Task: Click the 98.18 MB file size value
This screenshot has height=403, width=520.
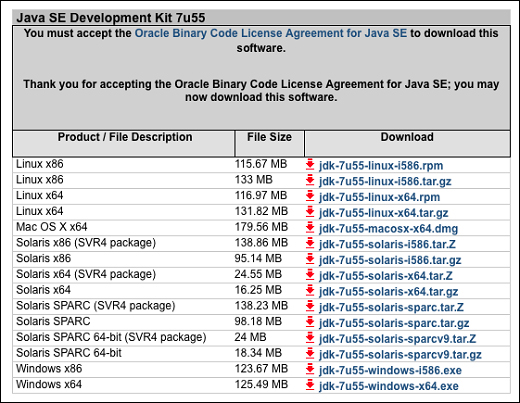Action: (x=258, y=321)
